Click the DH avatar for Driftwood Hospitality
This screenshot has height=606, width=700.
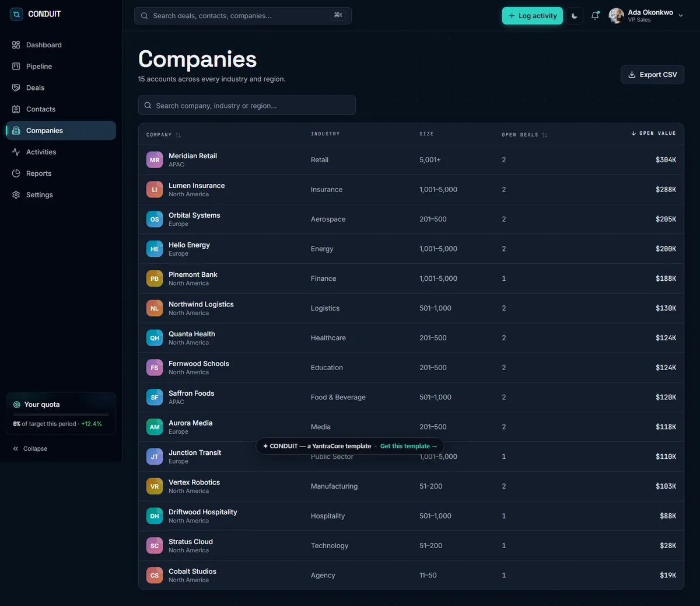click(155, 516)
